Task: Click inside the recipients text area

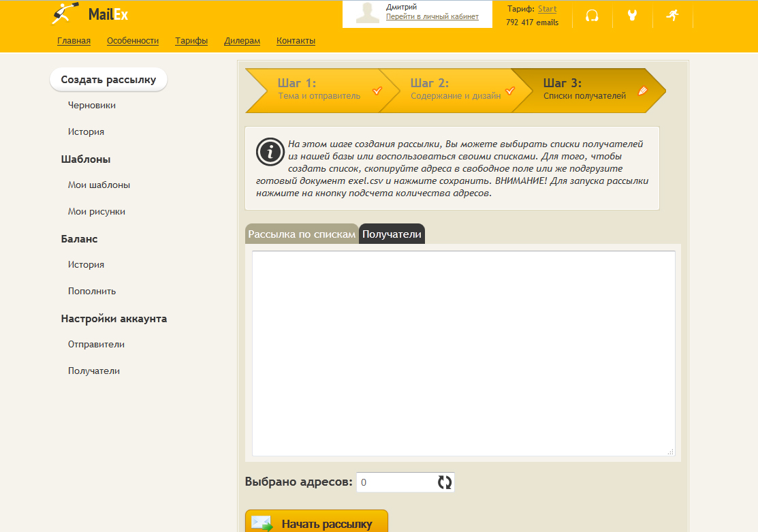Action: tap(463, 353)
